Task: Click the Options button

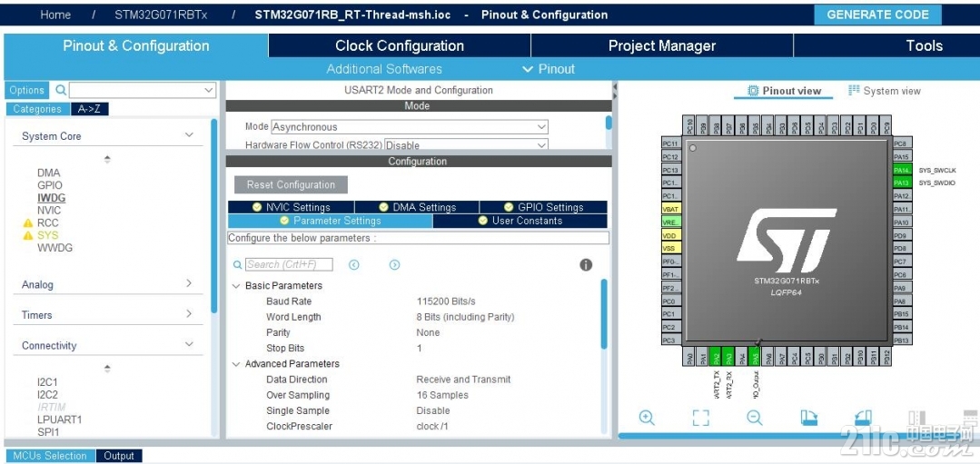Action: [x=27, y=90]
